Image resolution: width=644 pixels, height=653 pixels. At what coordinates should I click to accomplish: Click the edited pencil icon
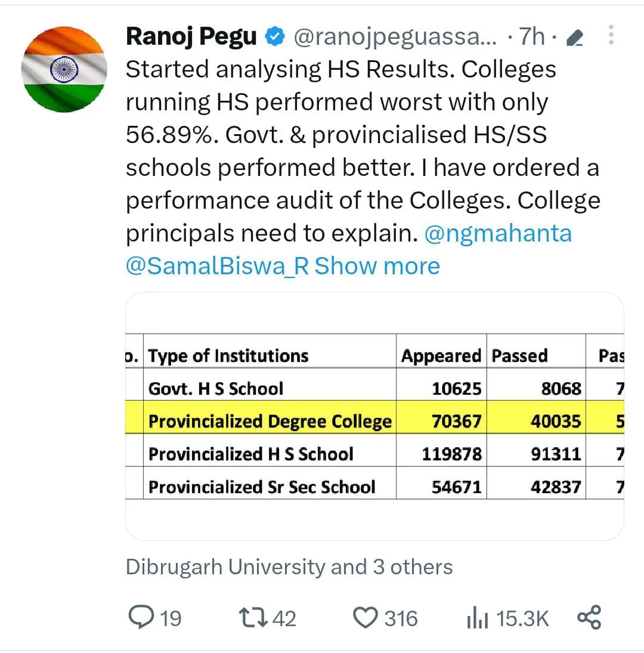[x=575, y=38]
